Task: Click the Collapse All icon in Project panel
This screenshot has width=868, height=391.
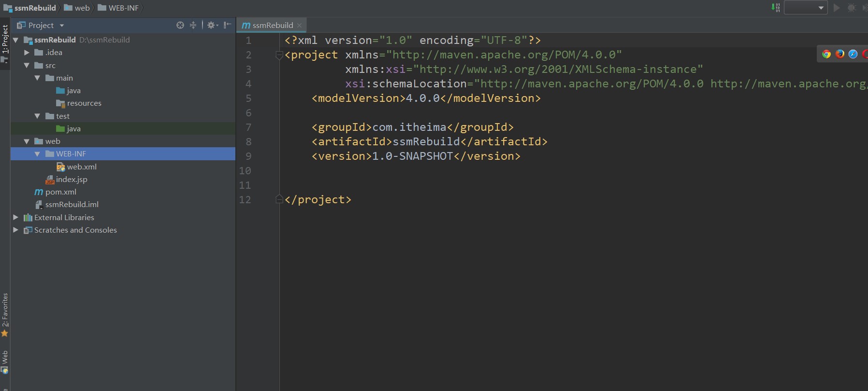Action: [x=193, y=25]
